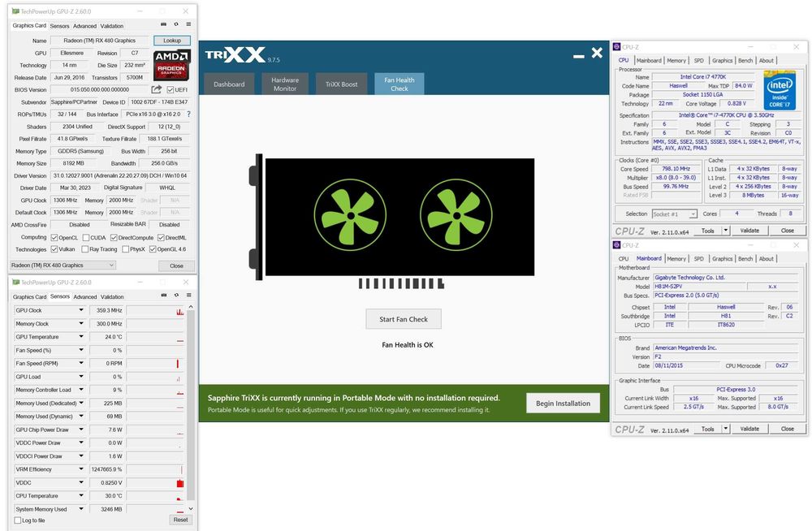Toggle the PhysX checkbox
The width and height of the screenshot is (812, 531).
pyautogui.click(x=125, y=249)
